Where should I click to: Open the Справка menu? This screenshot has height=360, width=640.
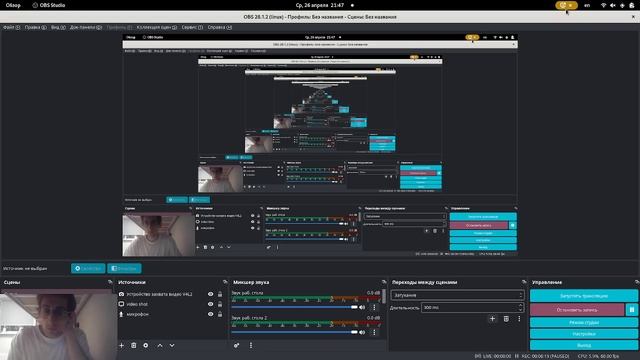click(x=220, y=27)
